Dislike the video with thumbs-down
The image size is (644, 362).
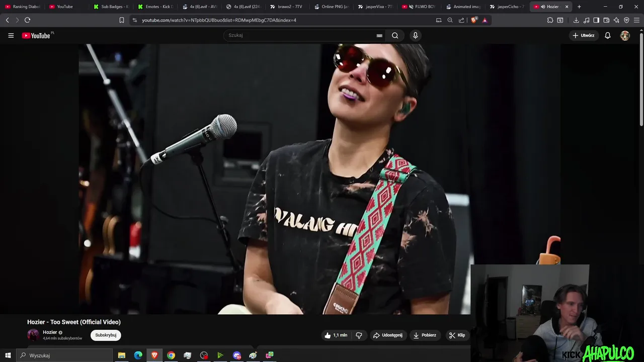(359, 335)
